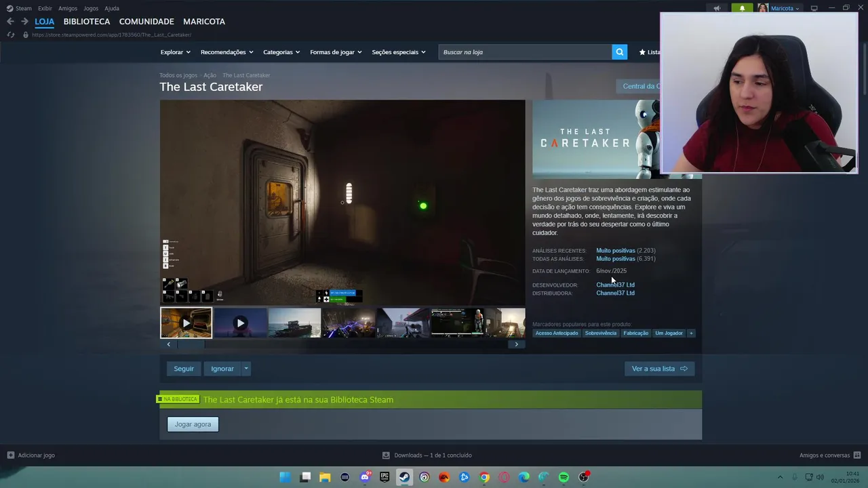Reload the store page
Image resolution: width=868 pixels, height=488 pixels.
coord(10,35)
